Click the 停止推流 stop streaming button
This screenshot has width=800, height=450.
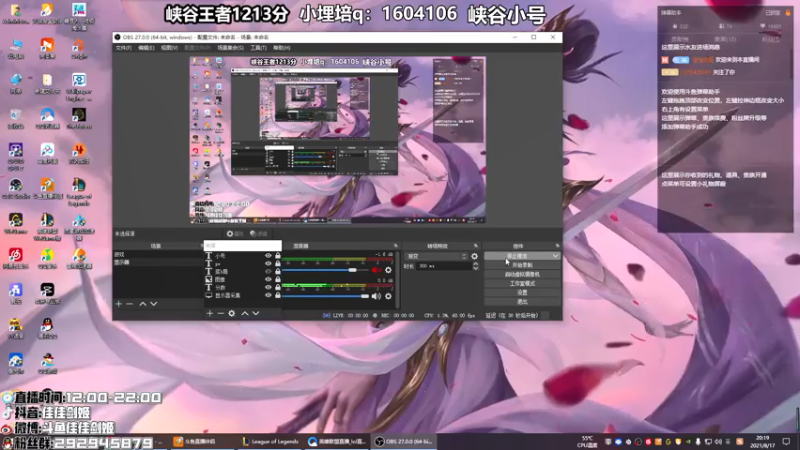517,256
